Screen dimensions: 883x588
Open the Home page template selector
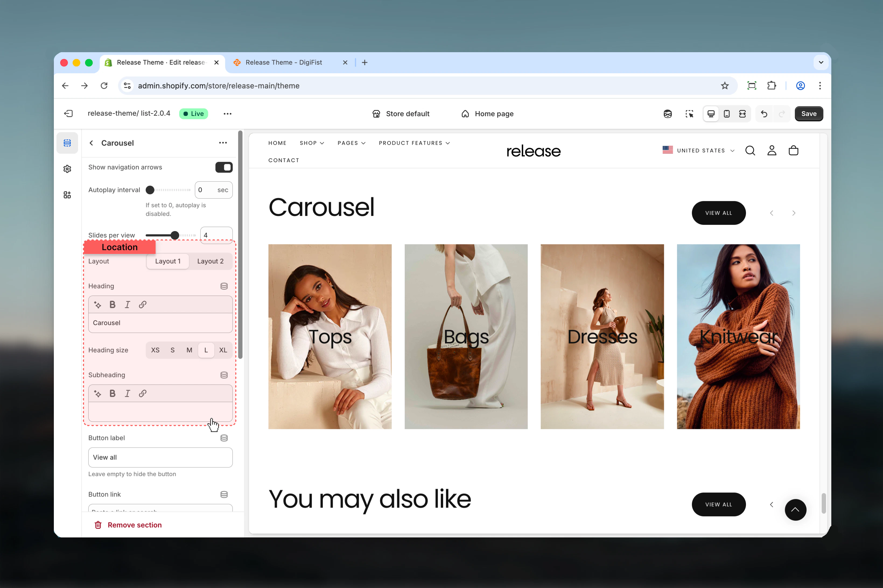click(488, 114)
